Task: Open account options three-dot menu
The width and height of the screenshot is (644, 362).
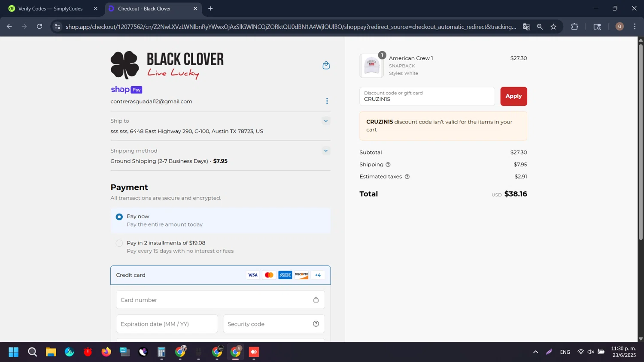Action: (x=327, y=101)
